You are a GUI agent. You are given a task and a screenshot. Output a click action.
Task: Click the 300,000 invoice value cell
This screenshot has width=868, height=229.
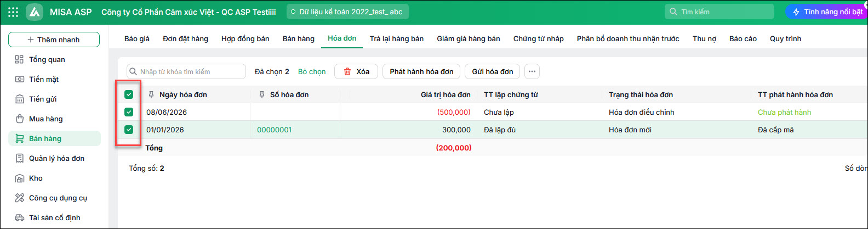tap(456, 130)
